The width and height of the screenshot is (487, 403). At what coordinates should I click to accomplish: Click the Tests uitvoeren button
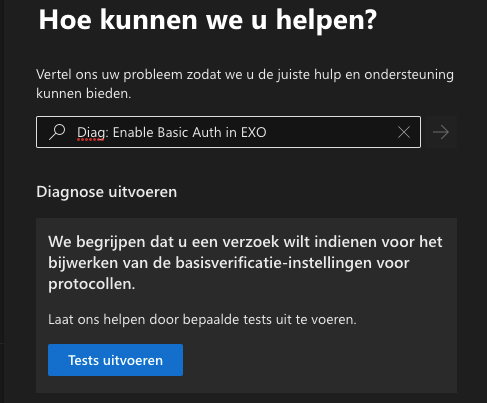click(x=115, y=360)
